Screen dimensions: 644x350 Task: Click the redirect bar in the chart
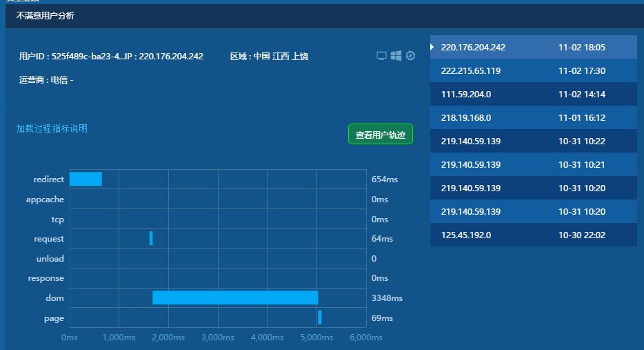point(85,179)
